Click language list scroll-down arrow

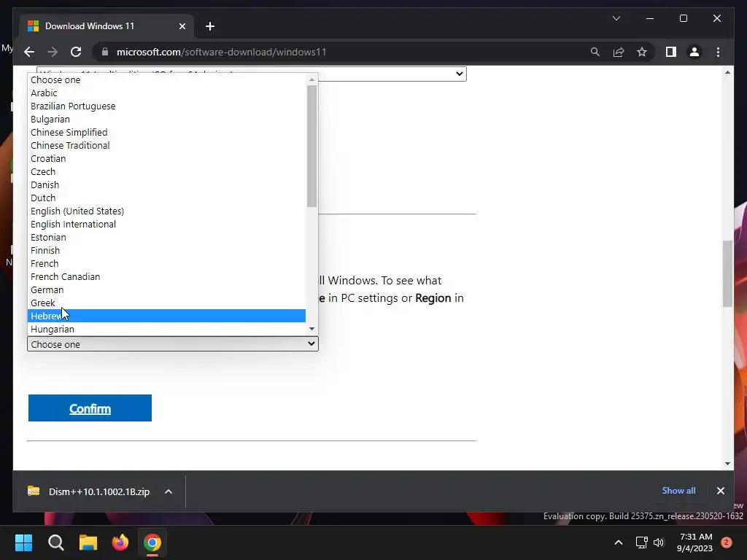311,329
